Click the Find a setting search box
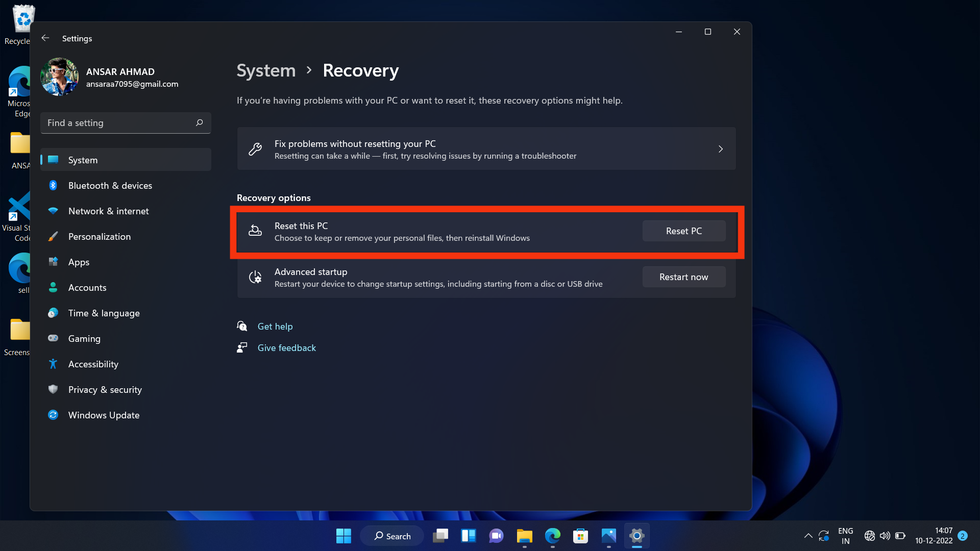Image resolution: width=980 pixels, height=551 pixels. pyautogui.click(x=126, y=122)
